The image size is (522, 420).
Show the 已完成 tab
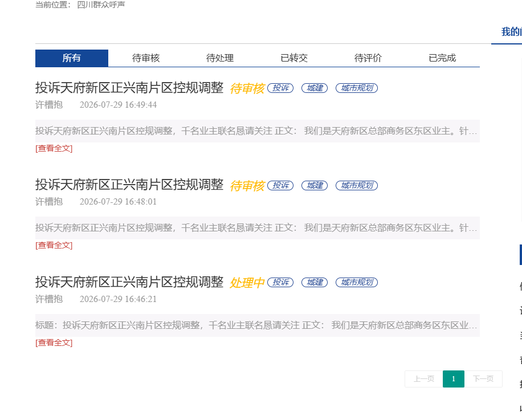coord(442,58)
